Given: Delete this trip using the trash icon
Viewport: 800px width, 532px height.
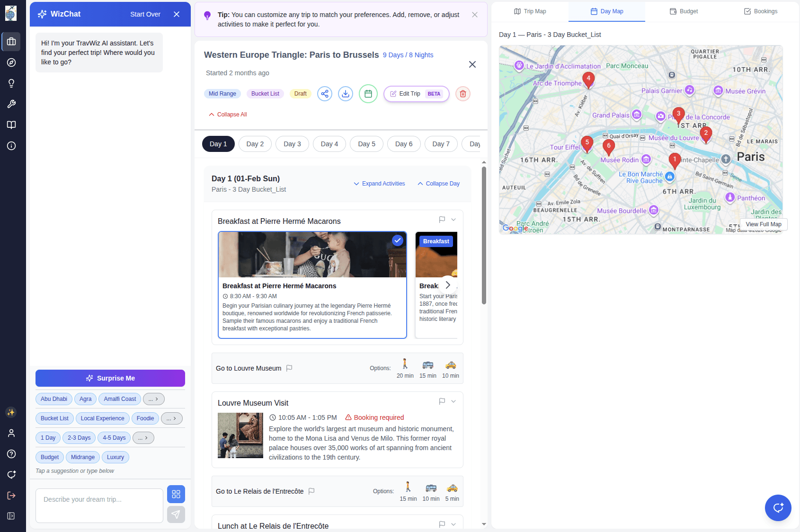Looking at the screenshot, I should (462, 94).
